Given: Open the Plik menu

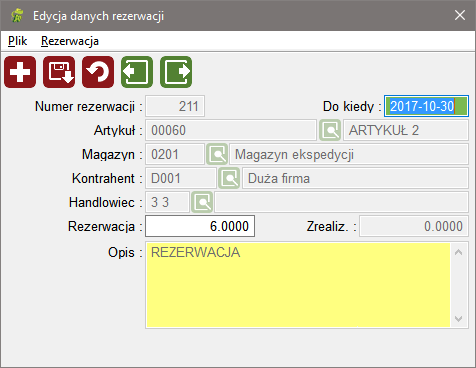Looking at the screenshot, I should [x=17, y=41].
